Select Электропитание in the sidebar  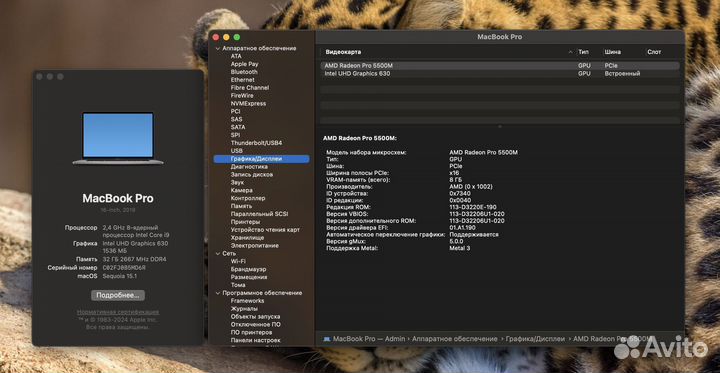[x=254, y=245]
